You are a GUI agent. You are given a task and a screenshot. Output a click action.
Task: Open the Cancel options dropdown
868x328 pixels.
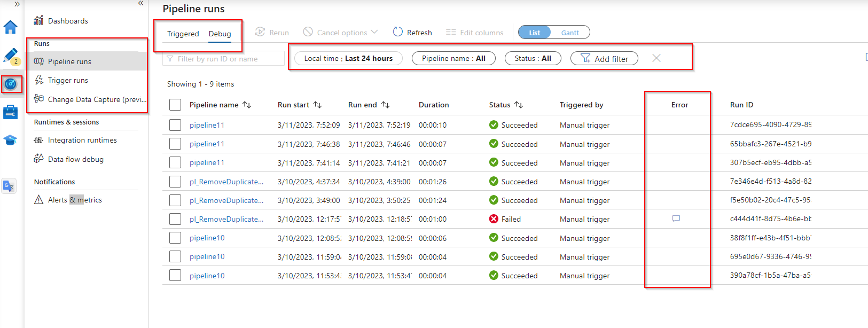click(340, 33)
